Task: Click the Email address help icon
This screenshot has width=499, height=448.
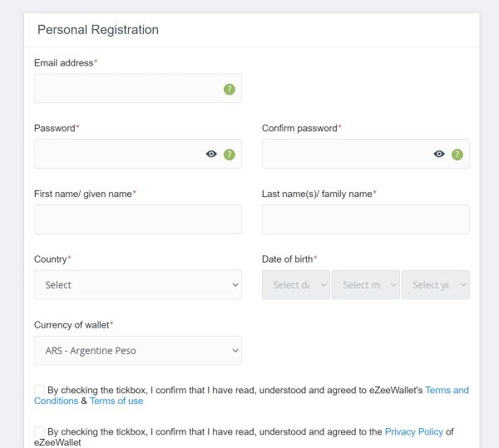Action: (x=230, y=89)
